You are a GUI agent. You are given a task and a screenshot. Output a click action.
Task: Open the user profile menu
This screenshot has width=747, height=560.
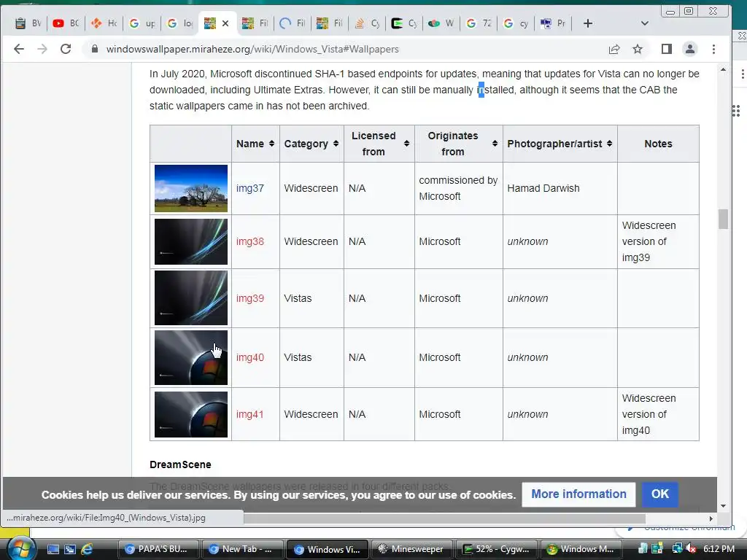[x=690, y=49]
